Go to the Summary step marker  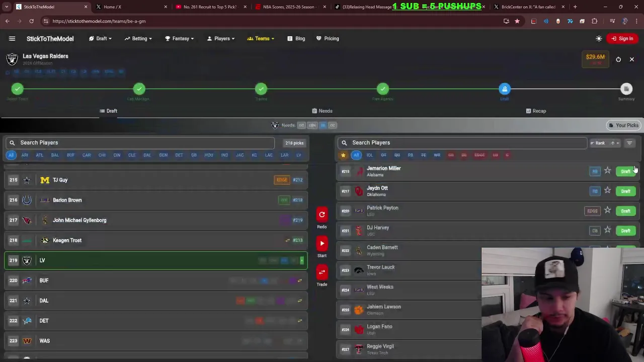coord(626,89)
